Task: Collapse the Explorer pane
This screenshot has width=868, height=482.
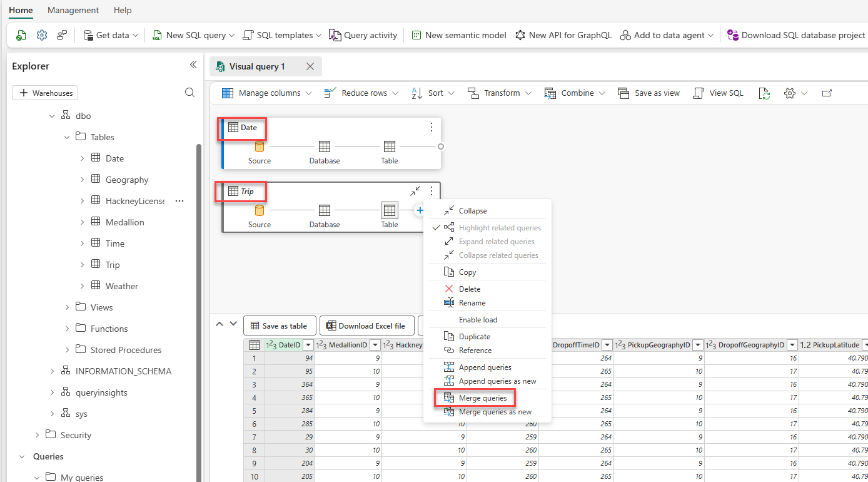Action: (193, 65)
